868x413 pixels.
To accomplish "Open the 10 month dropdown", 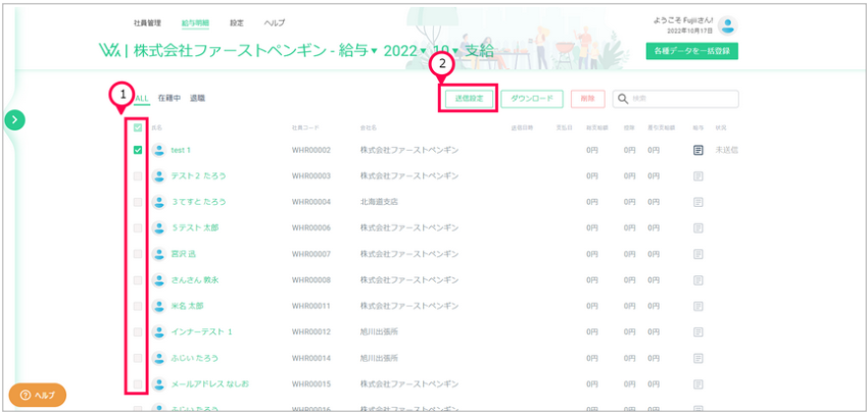I will tap(446, 51).
